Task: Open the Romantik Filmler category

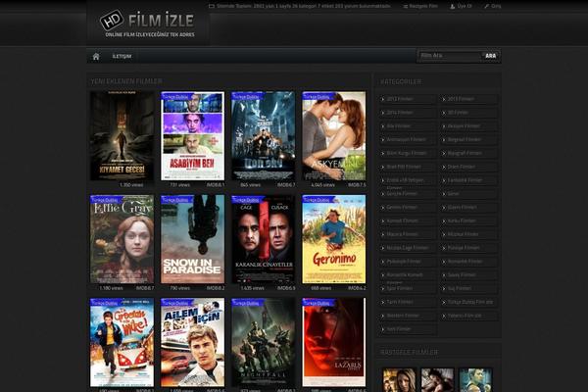Action: pyautogui.click(x=465, y=262)
